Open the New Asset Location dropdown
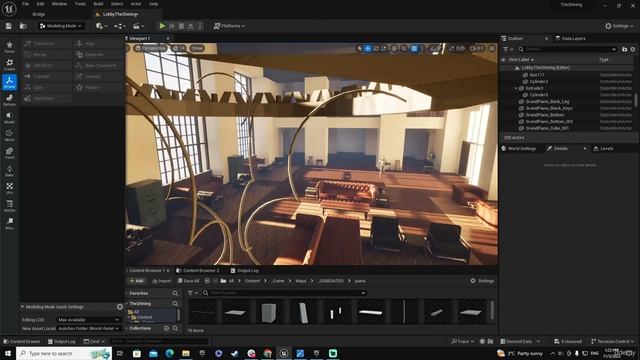 (x=89, y=329)
